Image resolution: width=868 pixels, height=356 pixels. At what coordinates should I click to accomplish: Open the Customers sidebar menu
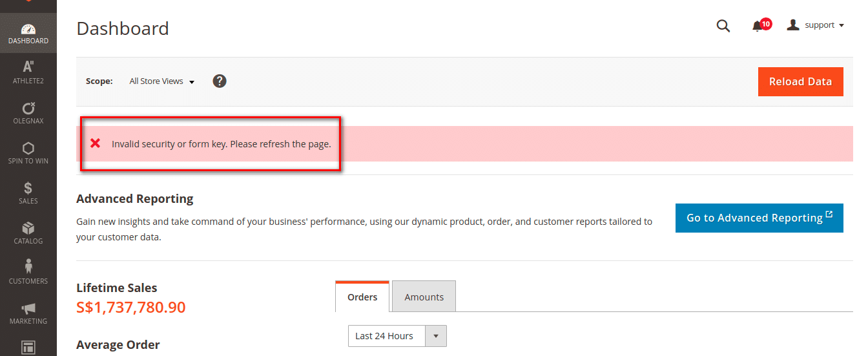coord(28,273)
